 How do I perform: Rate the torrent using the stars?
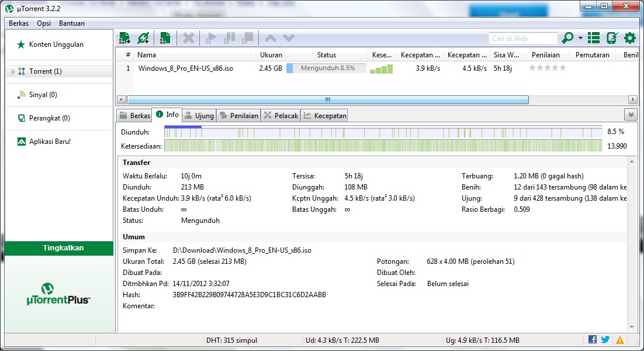548,68
